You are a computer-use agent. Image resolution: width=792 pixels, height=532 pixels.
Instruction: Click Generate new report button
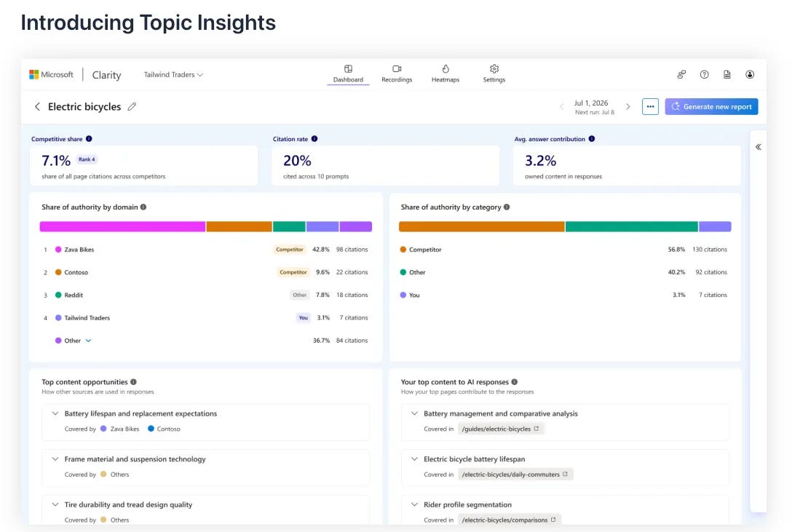point(711,106)
